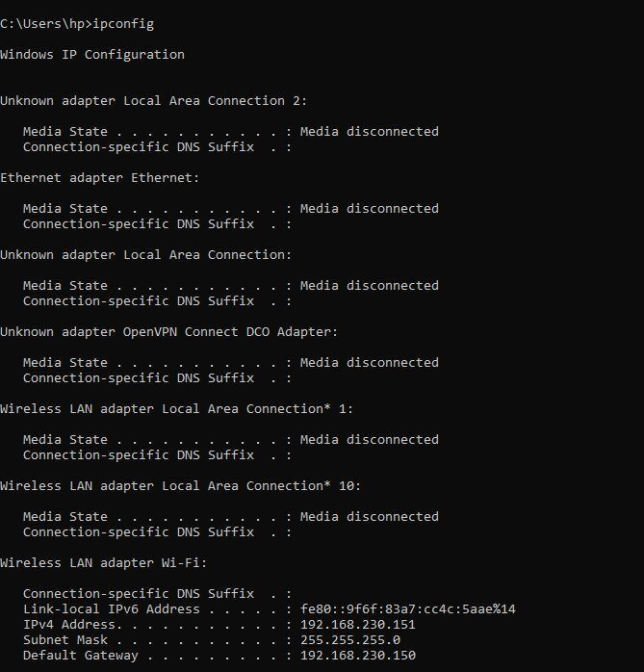Image resolution: width=644 pixels, height=672 pixels.
Task: Click the Unknown adapter Local Area Connection heading
Action: (x=145, y=255)
